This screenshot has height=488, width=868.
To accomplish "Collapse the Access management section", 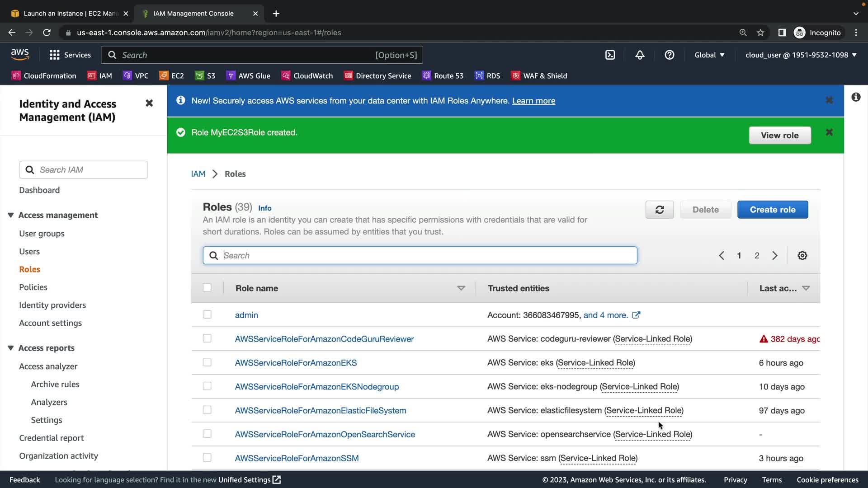I will click(11, 215).
